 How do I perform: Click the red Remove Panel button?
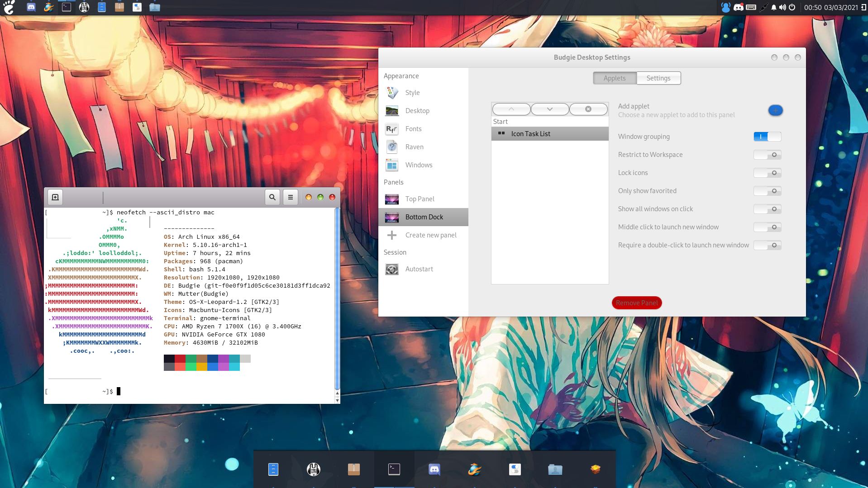pyautogui.click(x=637, y=303)
